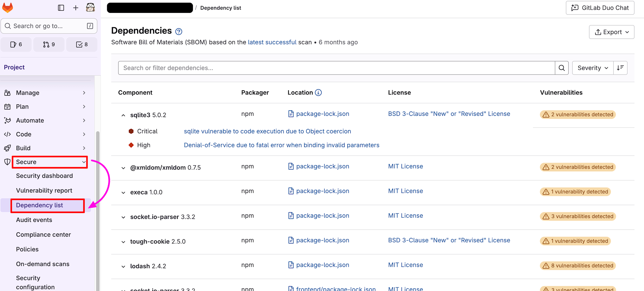Collapse the sqlite3 5.0.2 row
Viewport: 644px width, 291px height.
(x=123, y=115)
